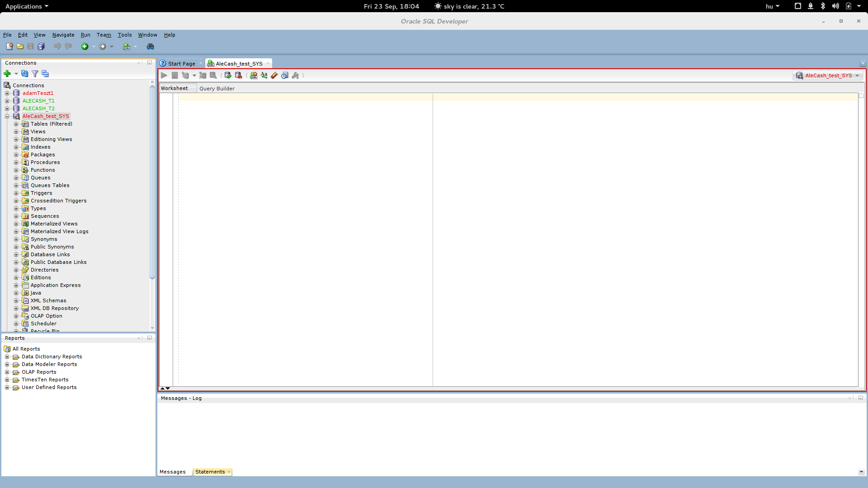Click the Forward navigation arrow icon
This screenshot has height=488, width=868.
click(103, 47)
